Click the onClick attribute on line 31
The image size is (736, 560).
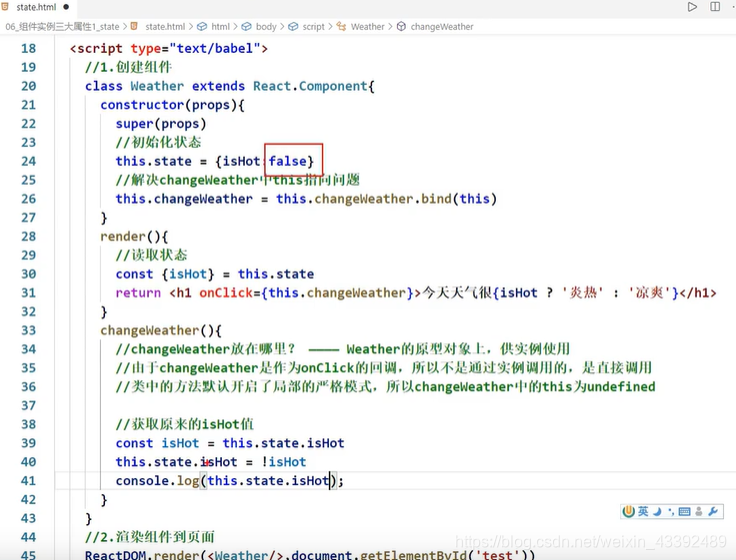(x=226, y=293)
